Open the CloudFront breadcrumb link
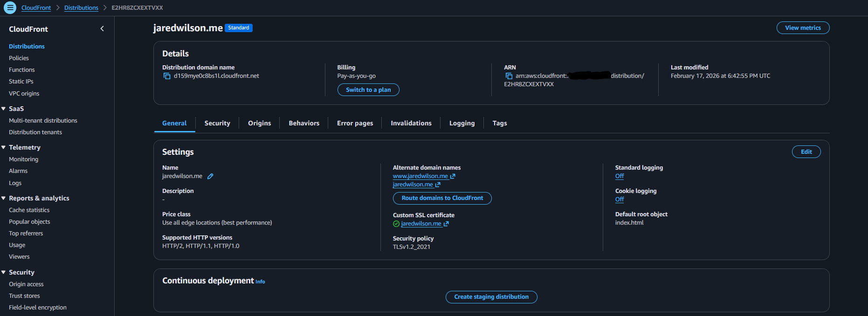The image size is (868, 316). tap(36, 8)
